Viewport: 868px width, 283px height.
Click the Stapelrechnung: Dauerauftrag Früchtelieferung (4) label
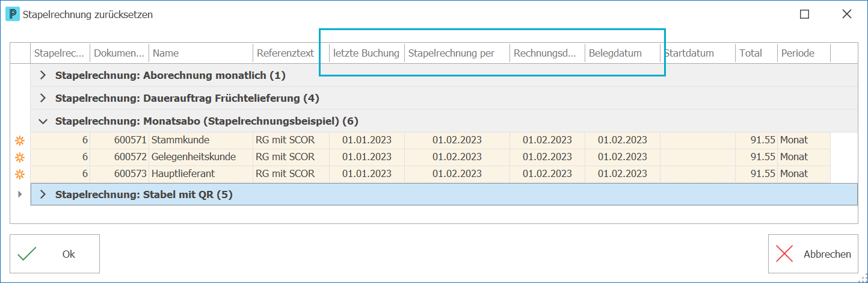187,98
